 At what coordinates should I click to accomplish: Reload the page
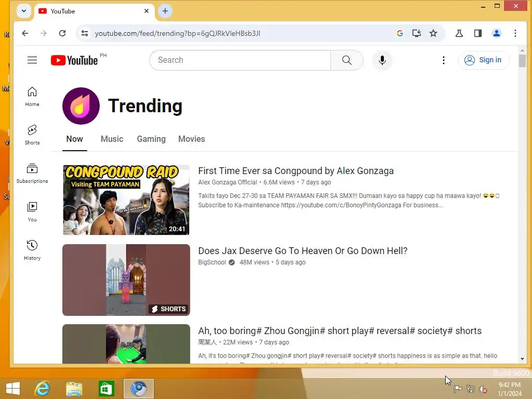(62, 33)
